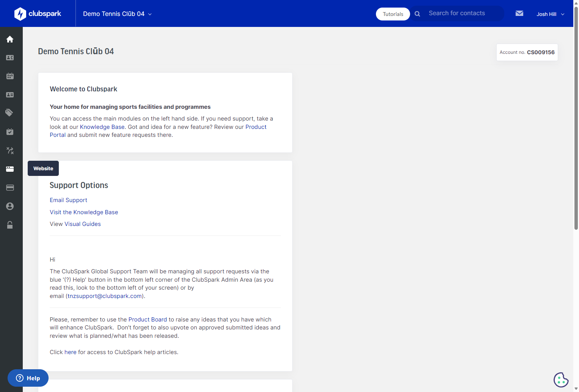This screenshot has height=392, width=579.
Task: Click the Tutorials button
Action: coord(393,14)
